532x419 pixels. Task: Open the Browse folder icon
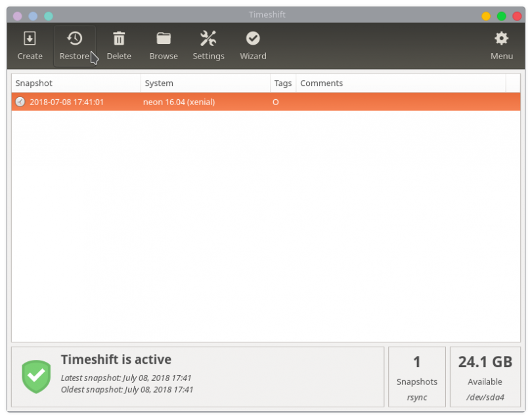coord(163,38)
